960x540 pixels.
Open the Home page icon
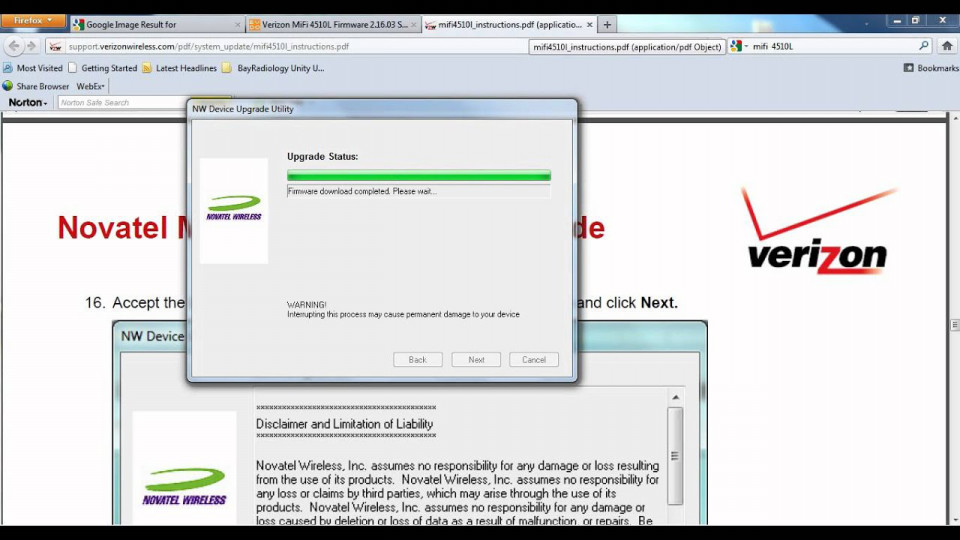tap(947, 46)
